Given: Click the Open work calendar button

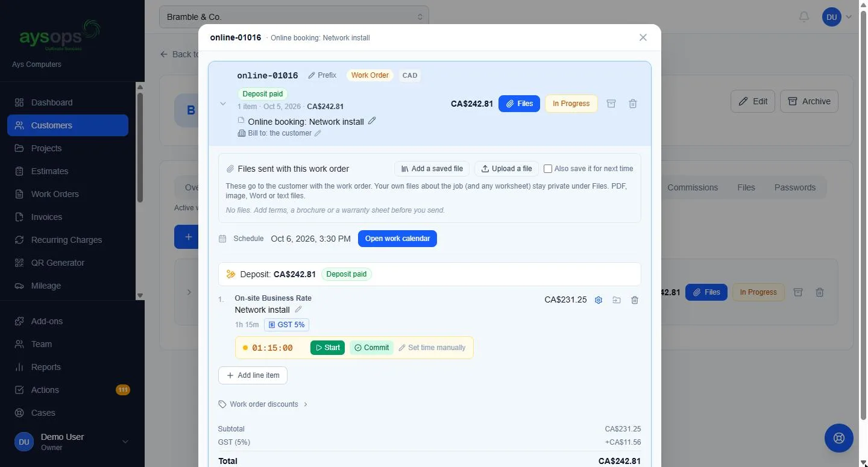Looking at the screenshot, I should 397,239.
